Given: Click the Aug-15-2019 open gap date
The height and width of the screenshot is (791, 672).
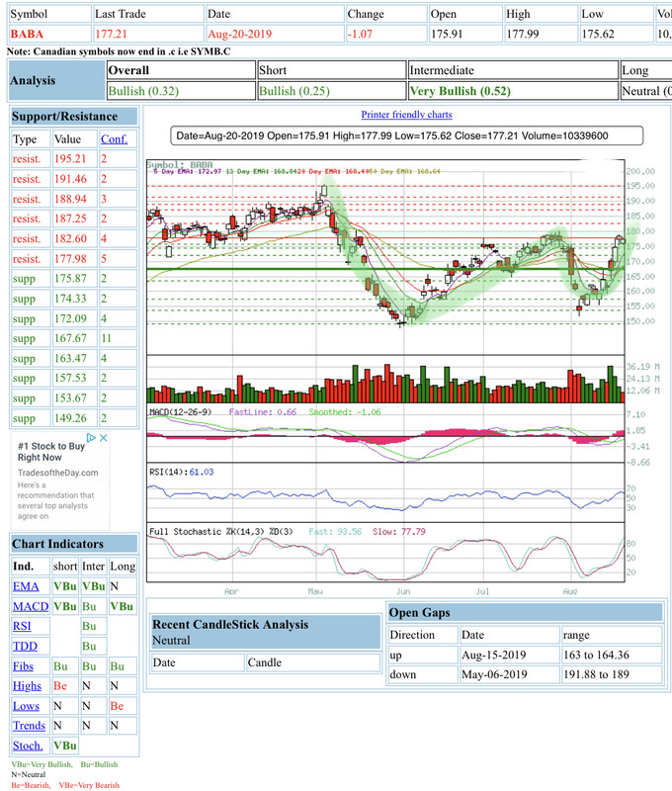Looking at the screenshot, I should pyautogui.click(x=510, y=655).
